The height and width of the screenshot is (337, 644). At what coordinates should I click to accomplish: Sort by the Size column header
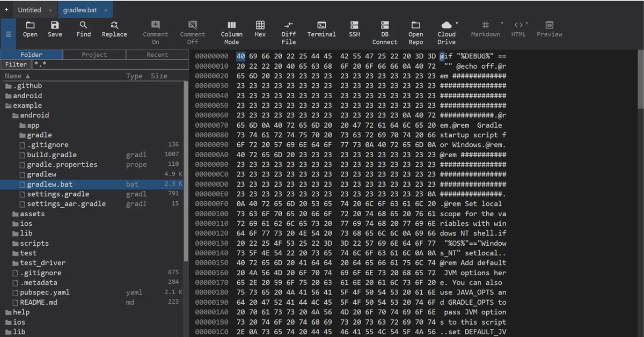pos(159,76)
